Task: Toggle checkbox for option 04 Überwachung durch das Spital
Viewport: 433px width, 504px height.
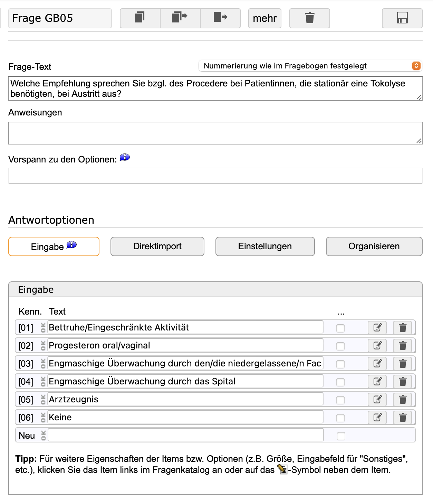Action: point(340,382)
